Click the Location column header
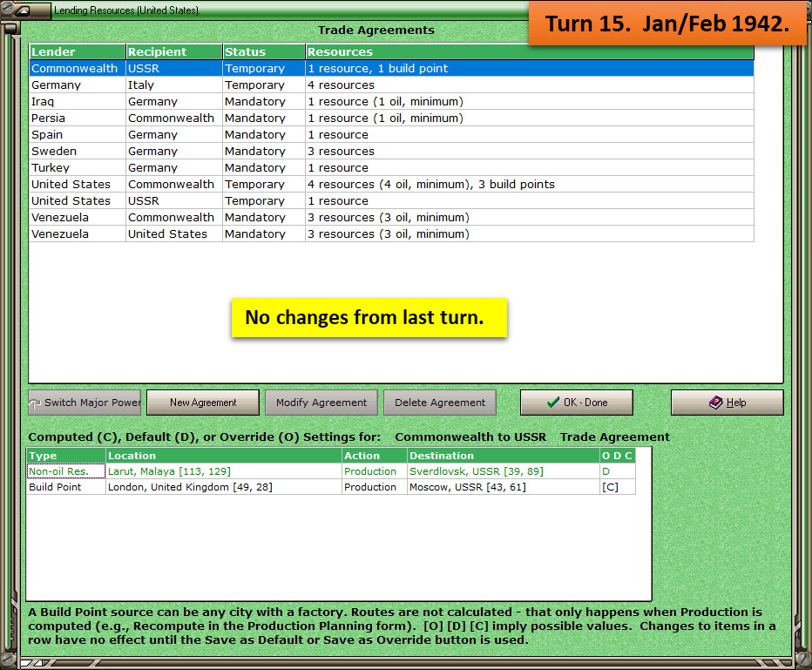The height and width of the screenshot is (670, 812). point(224,456)
